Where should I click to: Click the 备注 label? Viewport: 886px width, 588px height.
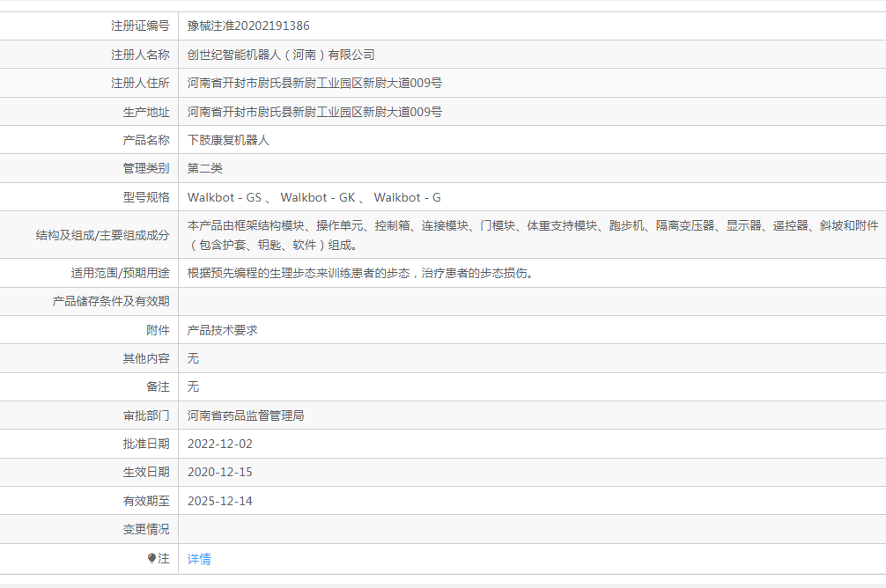point(158,387)
